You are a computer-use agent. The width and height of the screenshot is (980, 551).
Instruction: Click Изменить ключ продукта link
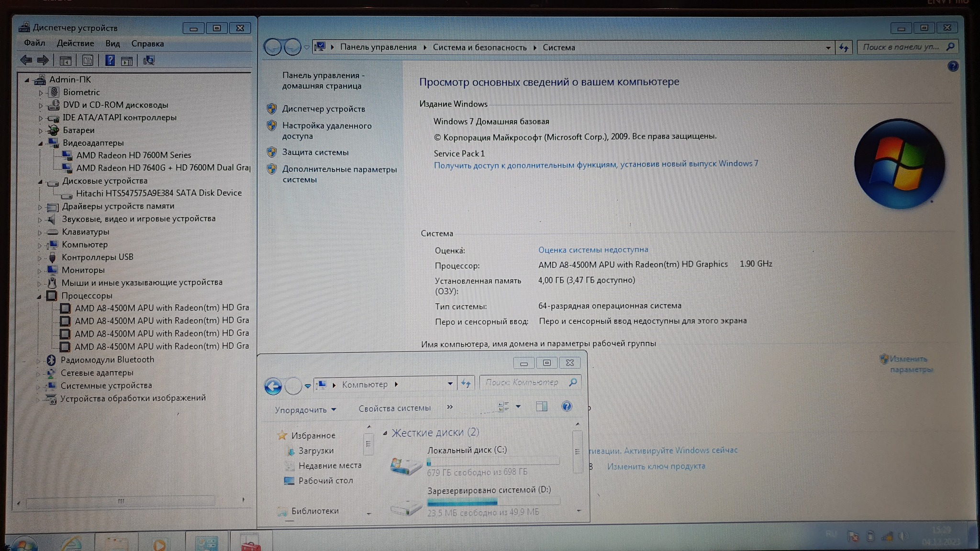click(656, 466)
